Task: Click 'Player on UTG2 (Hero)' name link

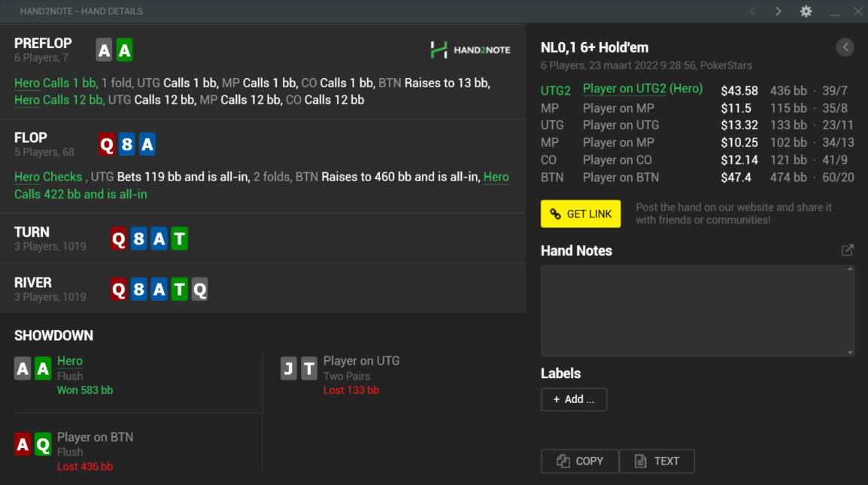Action: click(x=642, y=89)
